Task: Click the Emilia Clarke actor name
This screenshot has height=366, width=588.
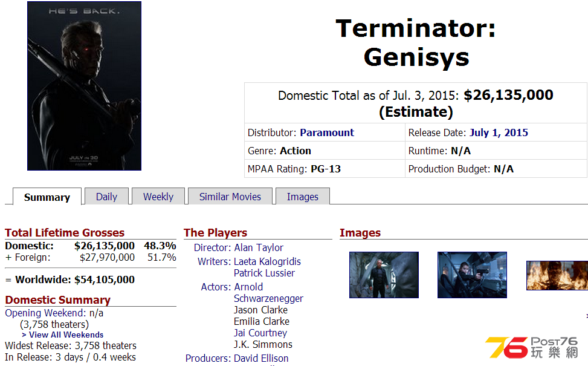Action: [262, 321]
